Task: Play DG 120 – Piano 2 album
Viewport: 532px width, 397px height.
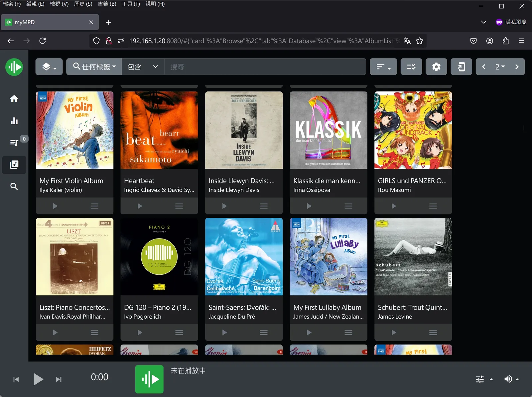Action: [x=140, y=333]
